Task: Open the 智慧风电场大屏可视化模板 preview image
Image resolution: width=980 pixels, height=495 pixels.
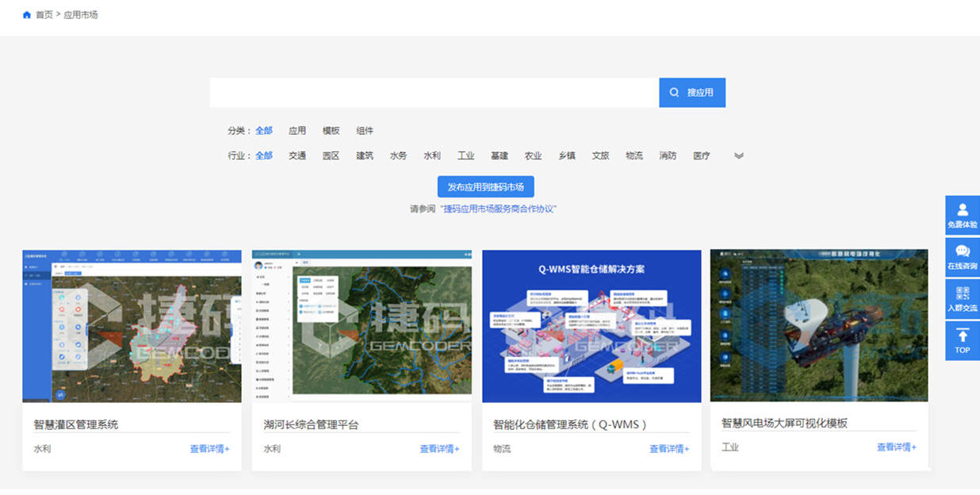Action: 819,325
